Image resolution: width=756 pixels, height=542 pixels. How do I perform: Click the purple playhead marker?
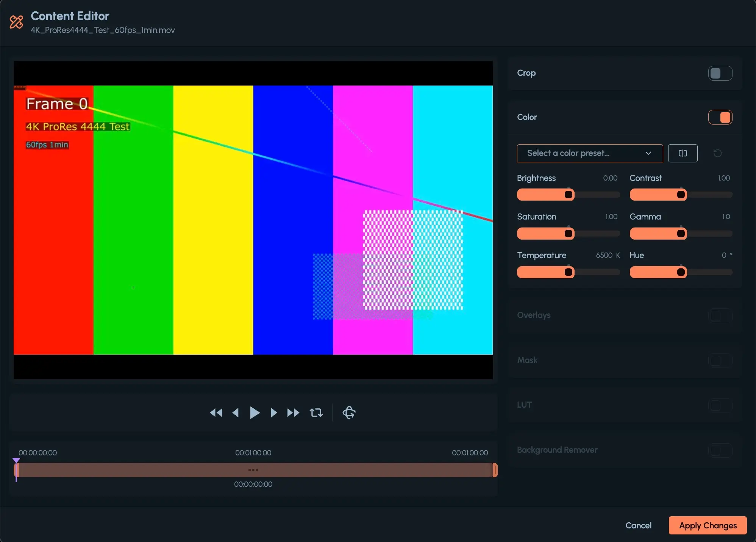16,461
